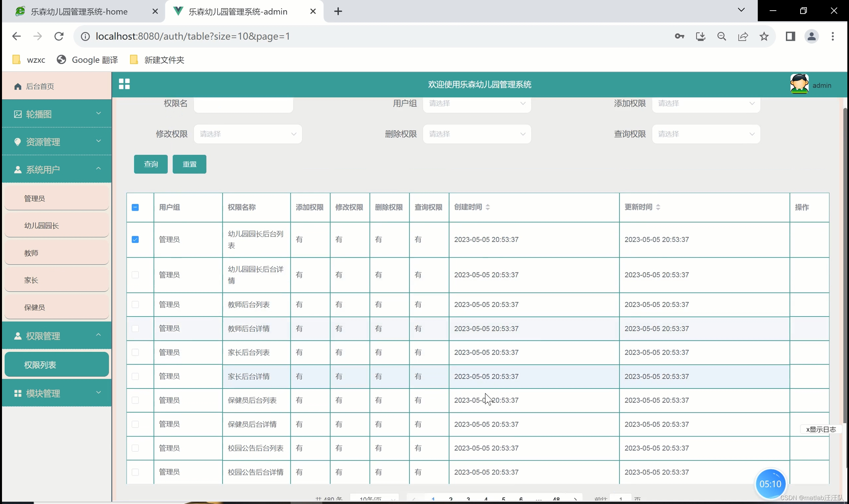Toggle browser side panel icon
849x504 pixels.
point(790,36)
